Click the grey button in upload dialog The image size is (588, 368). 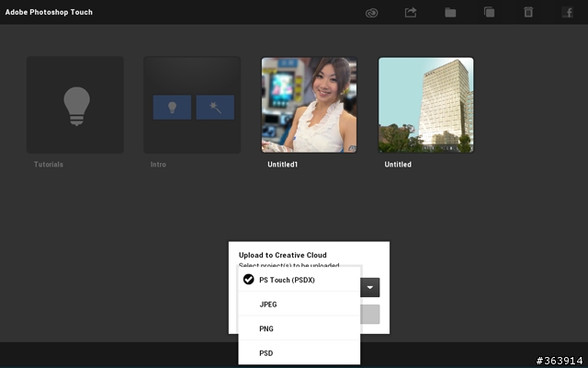(x=369, y=314)
